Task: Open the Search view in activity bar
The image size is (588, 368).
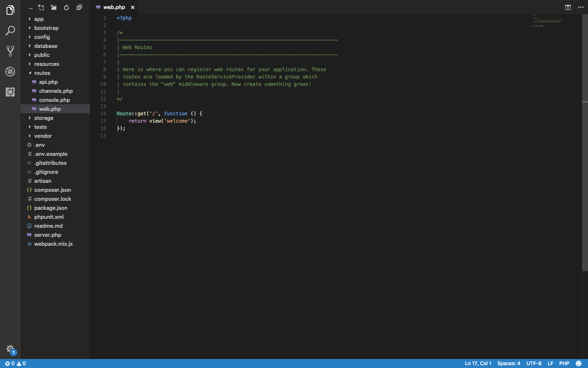Action: 10,31
